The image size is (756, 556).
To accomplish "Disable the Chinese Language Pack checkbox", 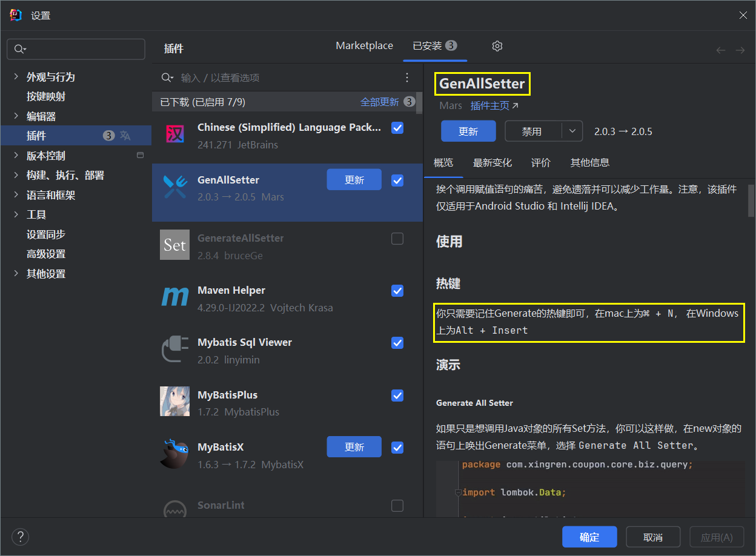I will (x=397, y=128).
